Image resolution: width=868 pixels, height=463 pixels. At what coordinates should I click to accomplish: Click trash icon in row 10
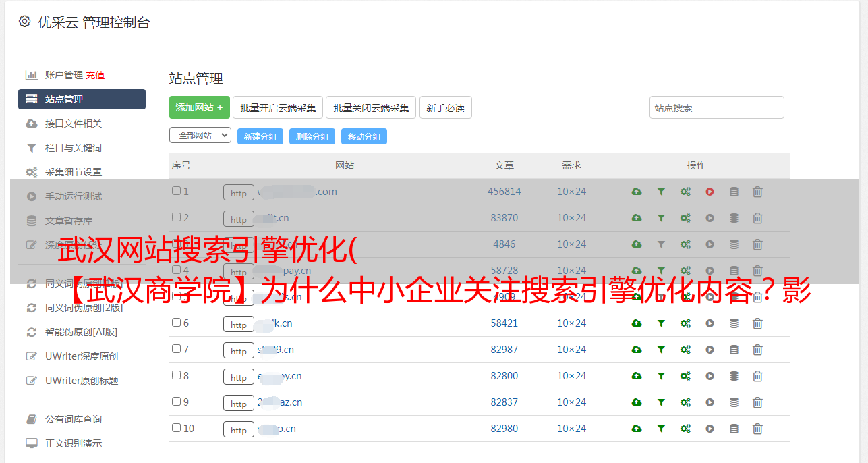(757, 429)
